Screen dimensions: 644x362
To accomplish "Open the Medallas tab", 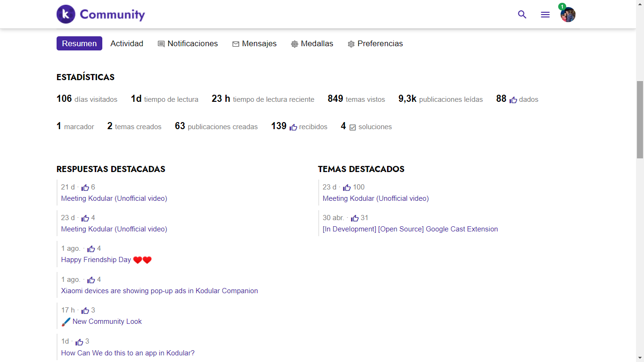I will coord(312,43).
